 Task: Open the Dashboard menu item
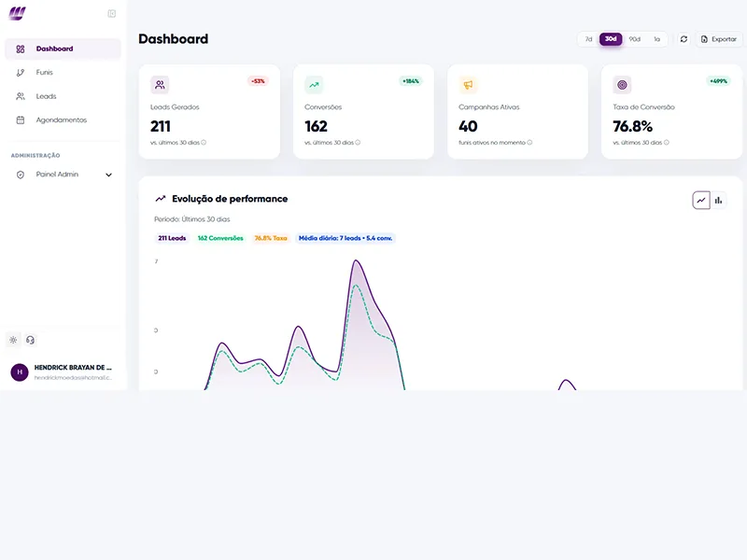point(63,49)
